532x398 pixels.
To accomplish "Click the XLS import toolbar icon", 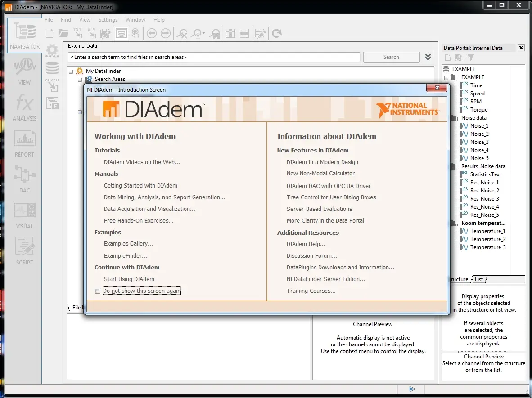I will click(91, 33).
